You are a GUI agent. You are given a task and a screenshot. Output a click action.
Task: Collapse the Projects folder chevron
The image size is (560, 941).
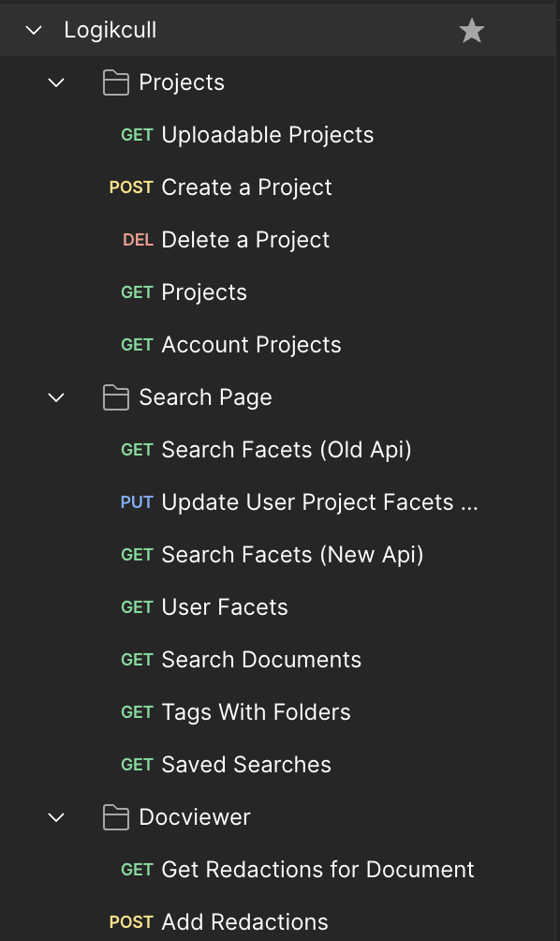(56, 82)
